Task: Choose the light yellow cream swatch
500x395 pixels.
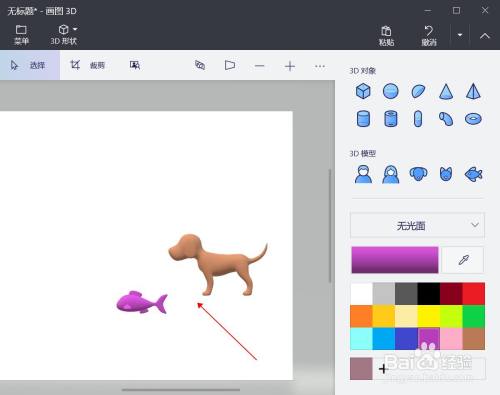Action: coord(406,316)
